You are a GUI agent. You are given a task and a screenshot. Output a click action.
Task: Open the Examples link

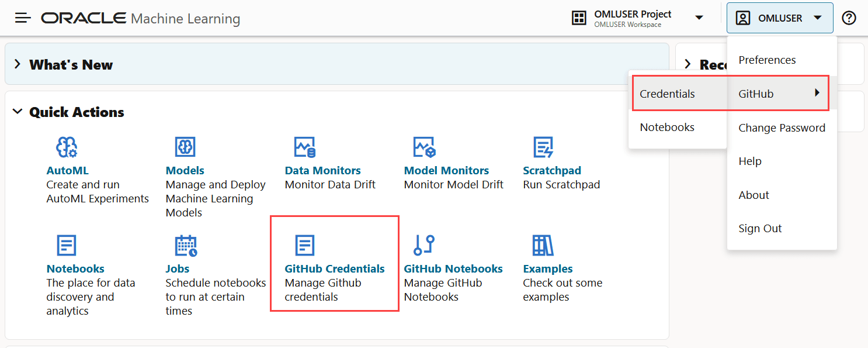(548, 269)
